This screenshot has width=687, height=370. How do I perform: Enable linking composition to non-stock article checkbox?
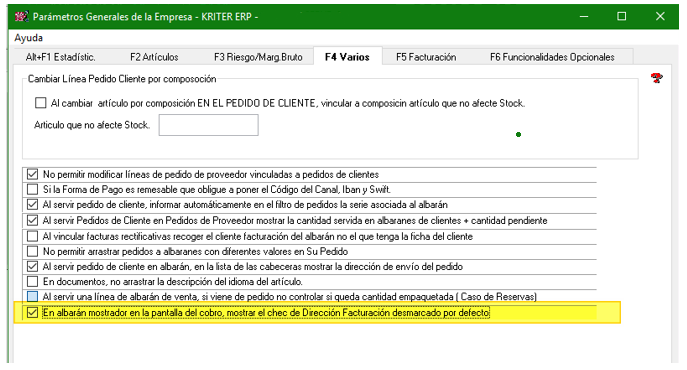[x=40, y=103]
